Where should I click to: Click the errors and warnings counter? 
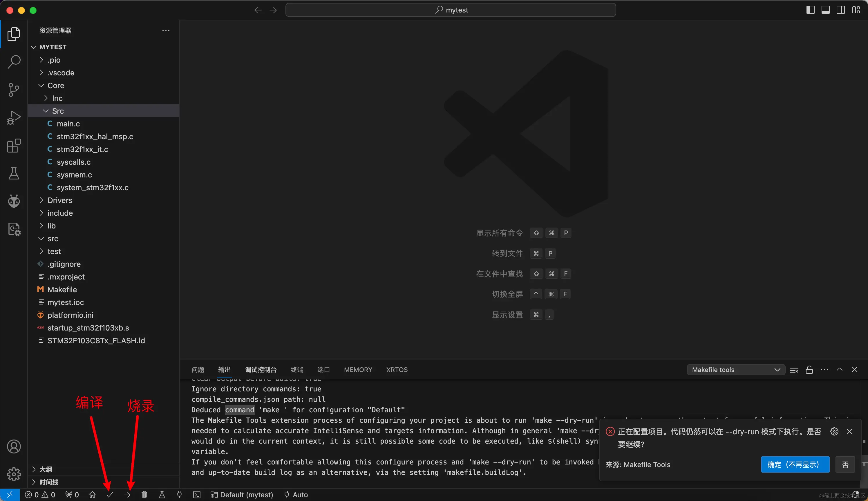click(40, 495)
